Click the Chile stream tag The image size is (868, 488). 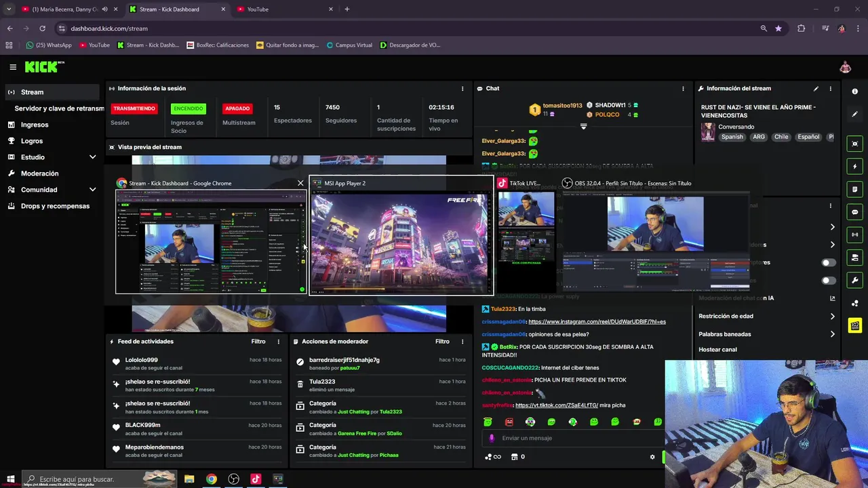point(781,137)
